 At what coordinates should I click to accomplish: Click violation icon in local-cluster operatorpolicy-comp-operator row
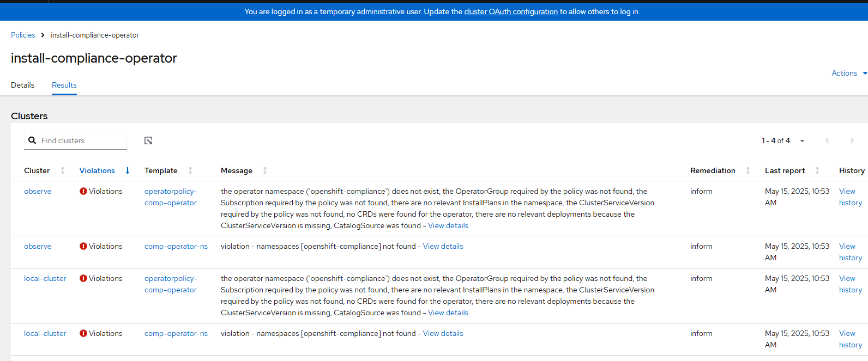83,278
